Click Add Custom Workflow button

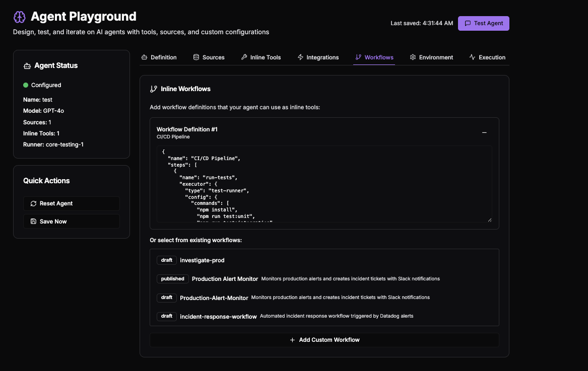(x=324, y=340)
